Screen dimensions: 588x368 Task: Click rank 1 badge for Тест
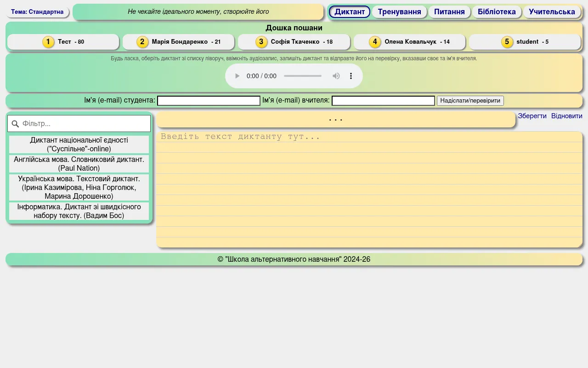point(48,42)
